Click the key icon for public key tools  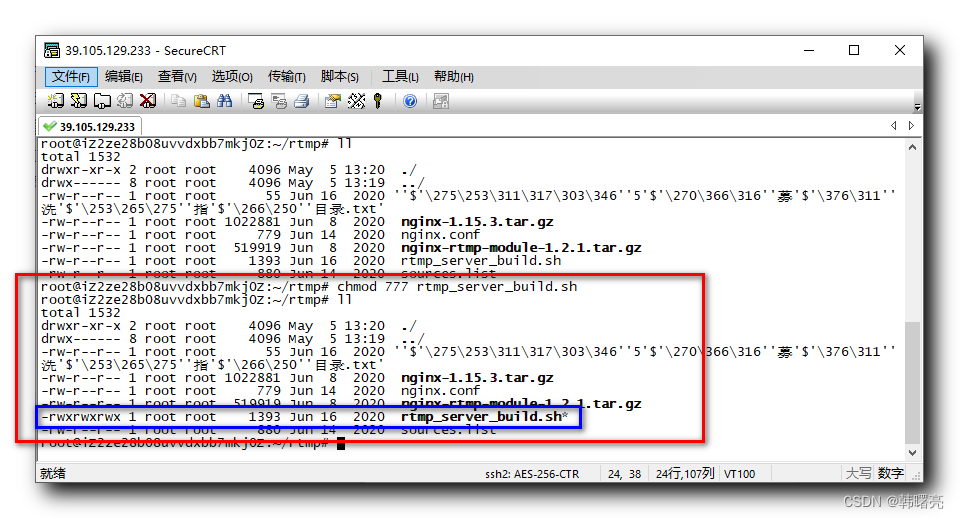(x=378, y=101)
